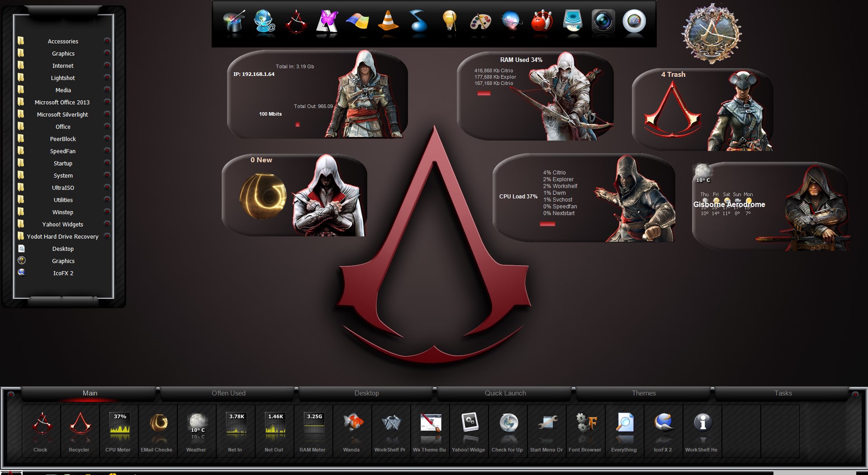Viewport: 868px width, 475px height.
Task: Open the Quick Launch tab
Action: pos(505,393)
